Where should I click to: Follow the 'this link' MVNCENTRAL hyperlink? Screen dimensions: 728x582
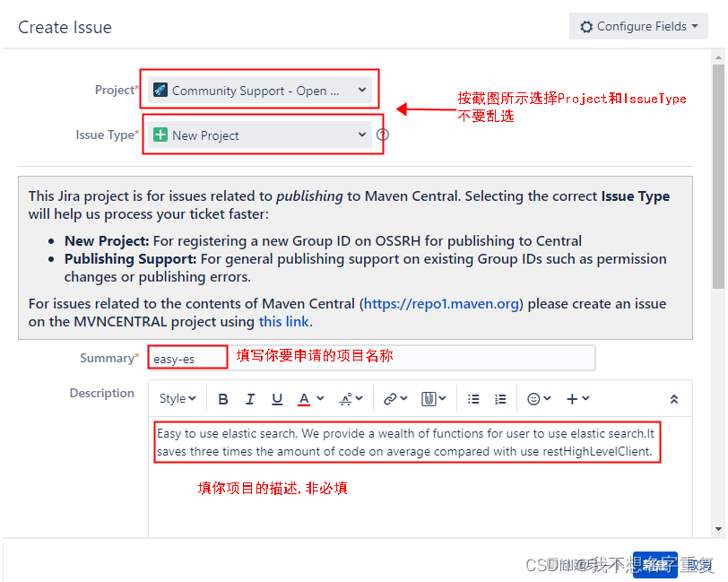283,322
